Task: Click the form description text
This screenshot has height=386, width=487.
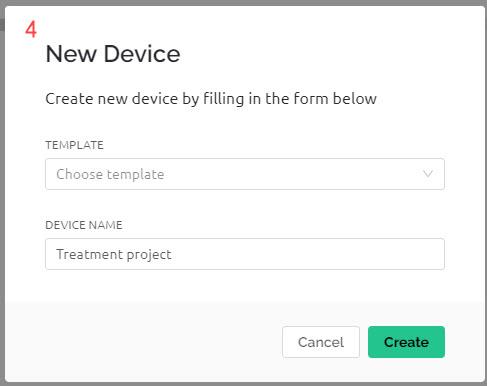Action: pyautogui.click(x=211, y=99)
